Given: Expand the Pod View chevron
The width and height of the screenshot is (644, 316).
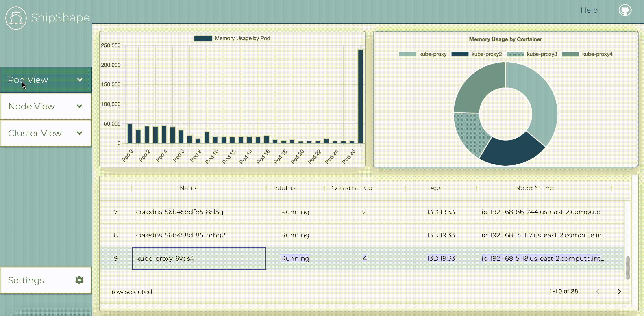Looking at the screenshot, I should coord(80,80).
